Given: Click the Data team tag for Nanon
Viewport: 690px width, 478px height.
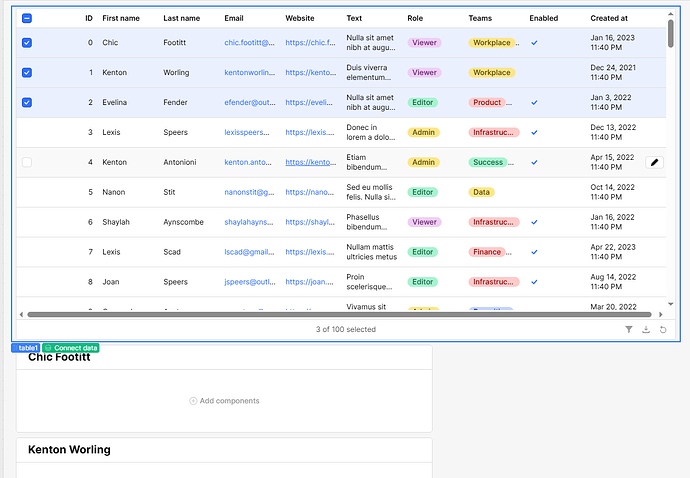Looking at the screenshot, I should point(481,192).
